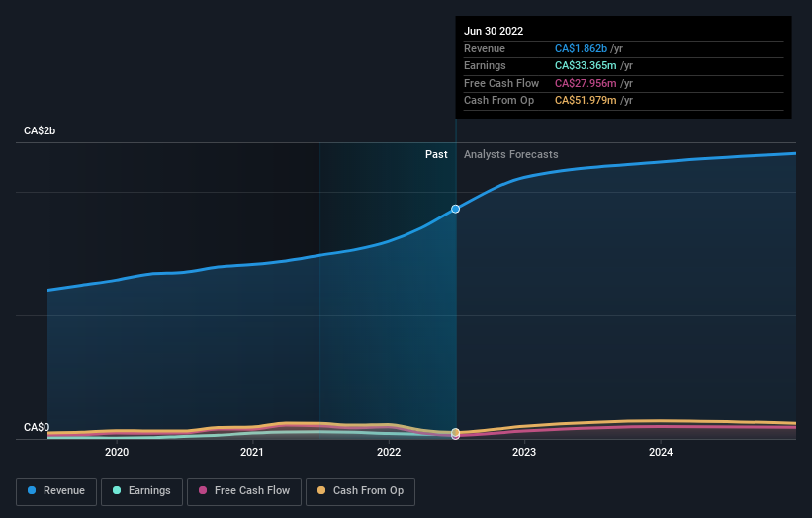This screenshot has width=812, height=518.
Task: Click the CA$27.956m free cash flow value
Action: pyautogui.click(x=586, y=83)
